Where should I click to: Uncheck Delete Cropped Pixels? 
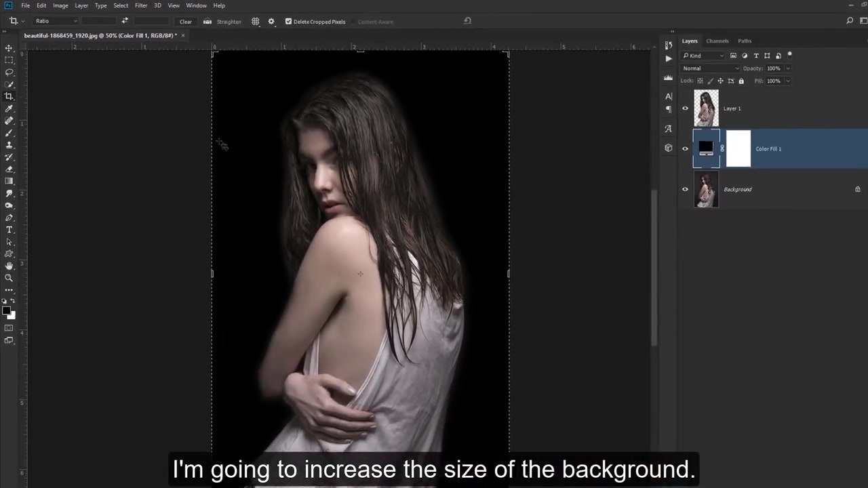point(288,21)
